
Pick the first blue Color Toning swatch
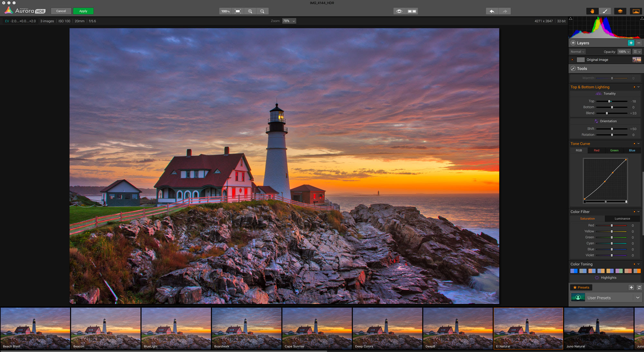click(x=574, y=271)
